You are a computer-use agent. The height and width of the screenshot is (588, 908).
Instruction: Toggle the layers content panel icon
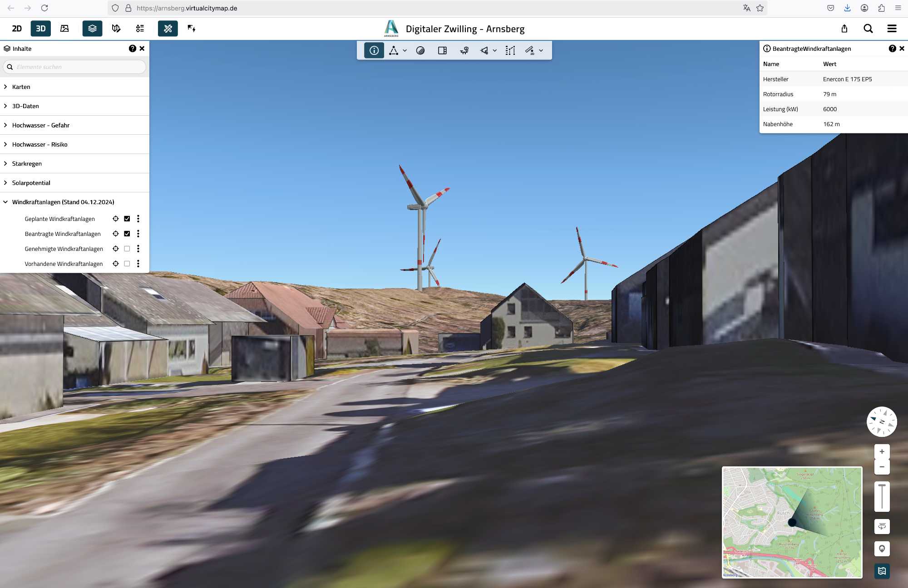pos(92,29)
